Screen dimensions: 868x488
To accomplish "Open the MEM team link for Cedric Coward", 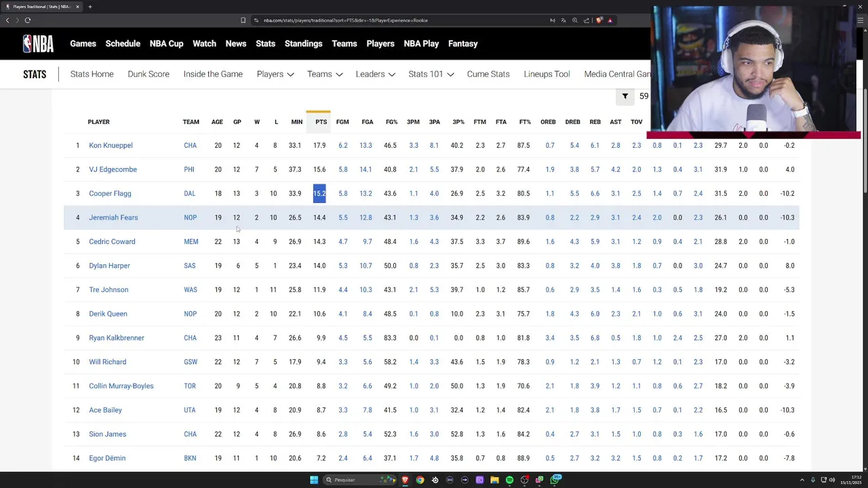I will tap(191, 242).
